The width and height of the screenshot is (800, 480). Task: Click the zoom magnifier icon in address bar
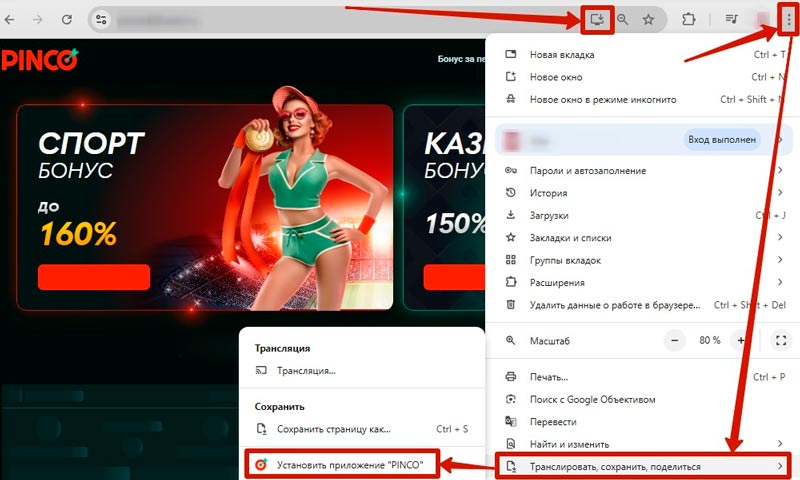pos(623,19)
